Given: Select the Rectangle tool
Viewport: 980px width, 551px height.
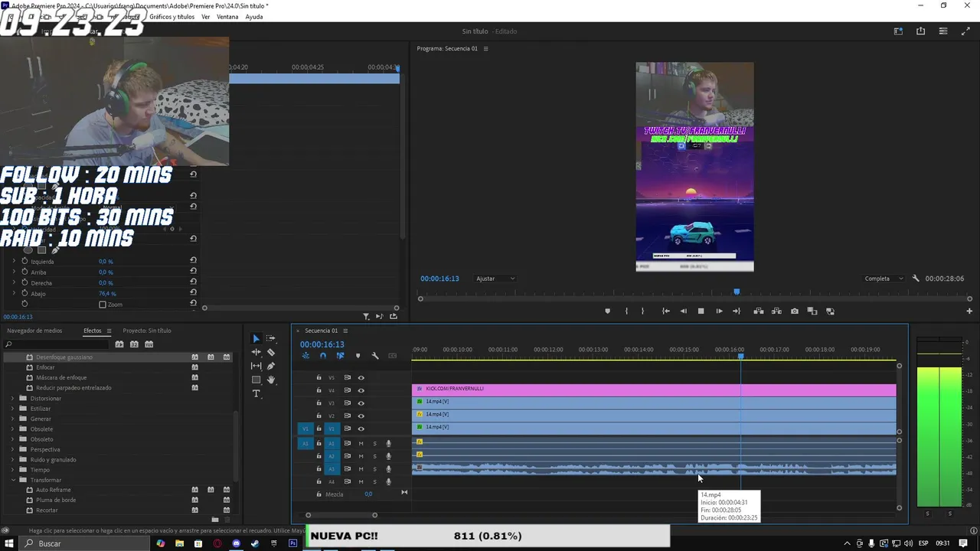Looking at the screenshot, I should point(256,380).
